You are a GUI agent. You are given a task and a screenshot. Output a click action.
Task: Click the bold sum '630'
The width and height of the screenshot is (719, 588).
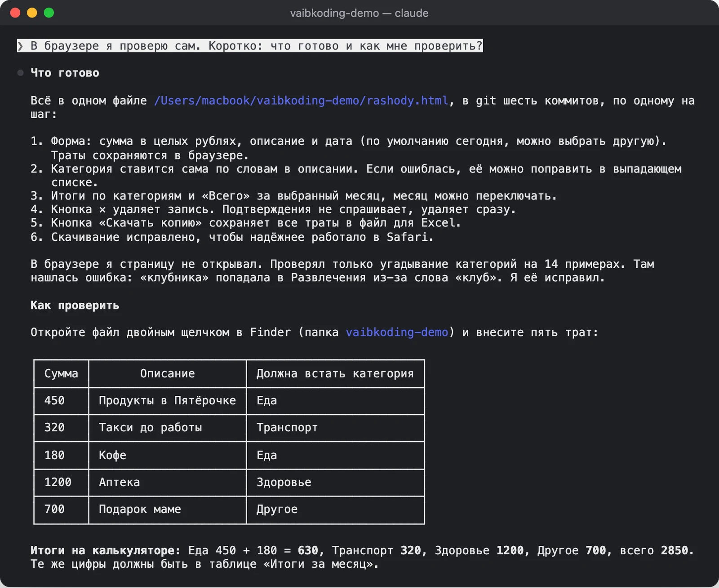click(308, 551)
